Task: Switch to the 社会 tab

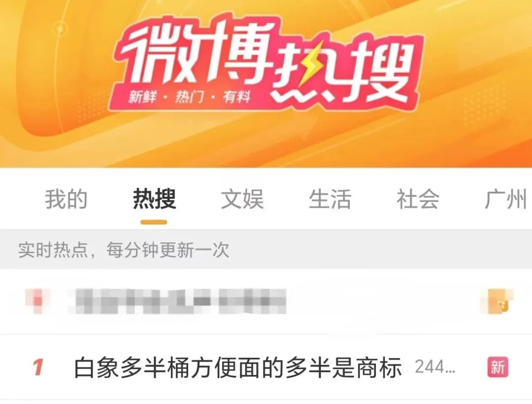Action: (418, 199)
